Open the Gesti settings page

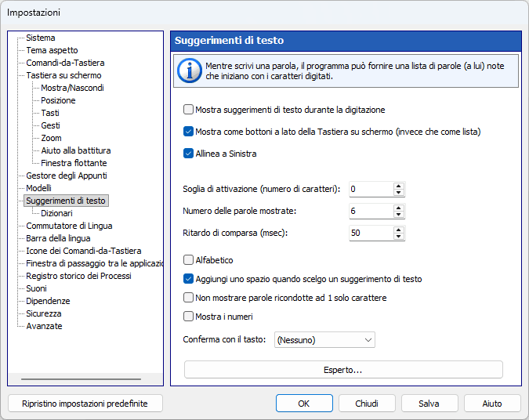click(x=50, y=125)
